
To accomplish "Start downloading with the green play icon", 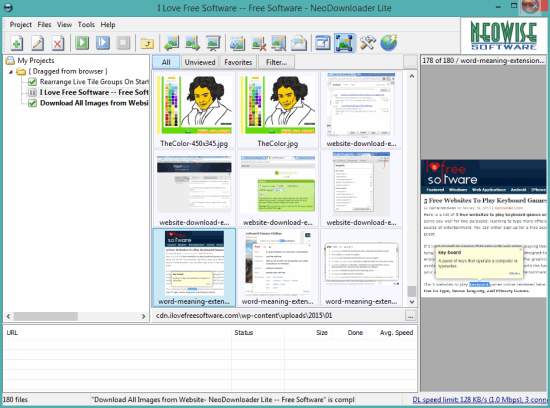I will point(82,43).
